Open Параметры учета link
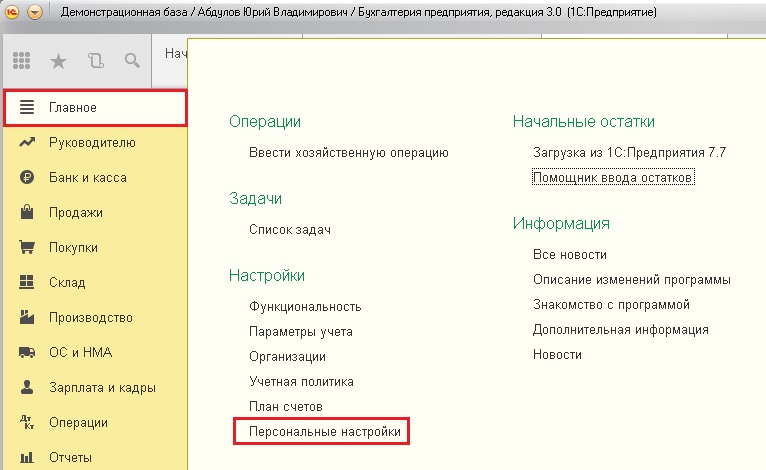This screenshot has width=766, height=470. (x=300, y=331)
